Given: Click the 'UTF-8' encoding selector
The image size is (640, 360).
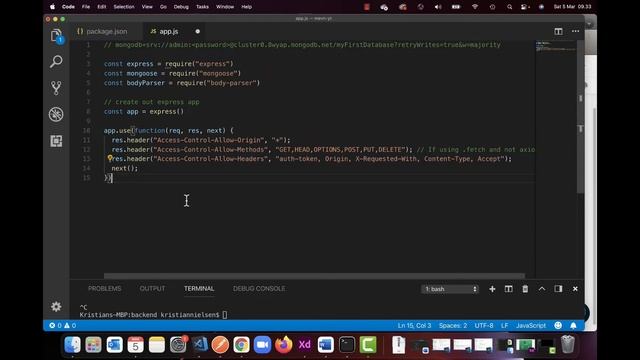Looking at the screenshot, I should (484, 325).
